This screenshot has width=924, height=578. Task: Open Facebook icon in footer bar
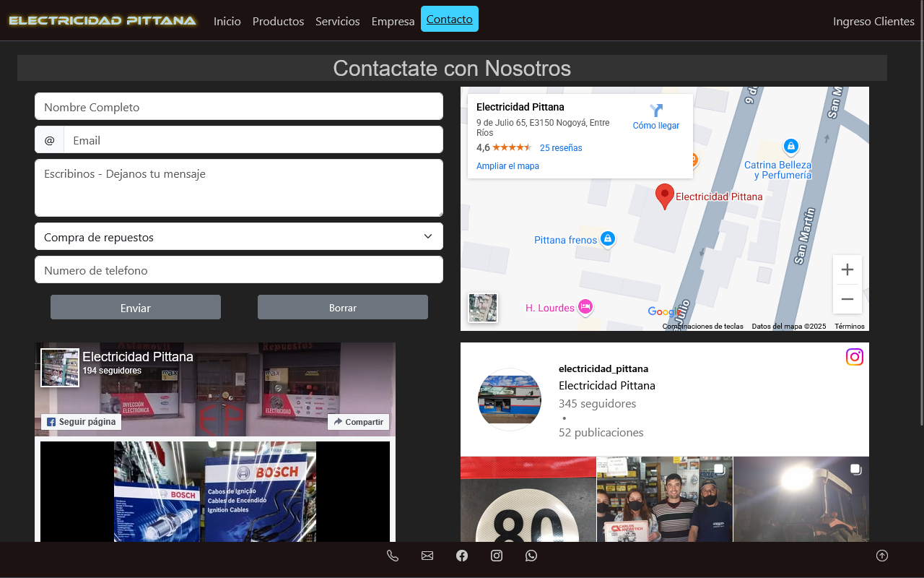[462, 556]
